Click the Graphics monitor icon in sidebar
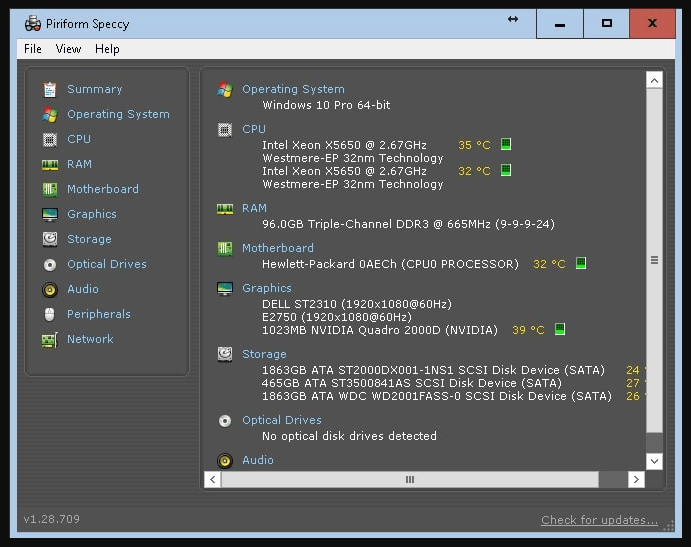 click(50, 215)
